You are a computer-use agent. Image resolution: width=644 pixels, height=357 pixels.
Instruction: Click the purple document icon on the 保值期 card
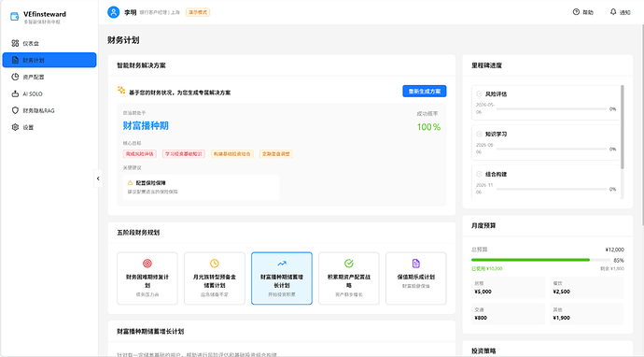(416, 264)
